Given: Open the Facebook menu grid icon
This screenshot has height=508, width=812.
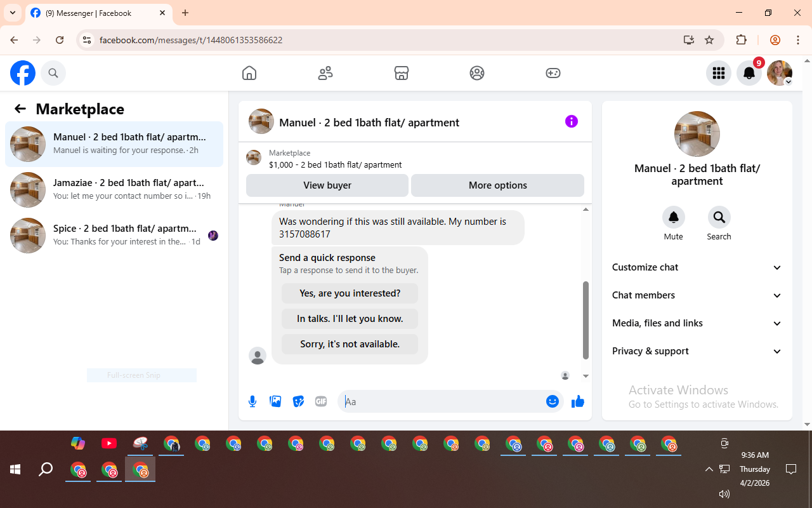Looking at the screenshot, I should click(719, 73).
